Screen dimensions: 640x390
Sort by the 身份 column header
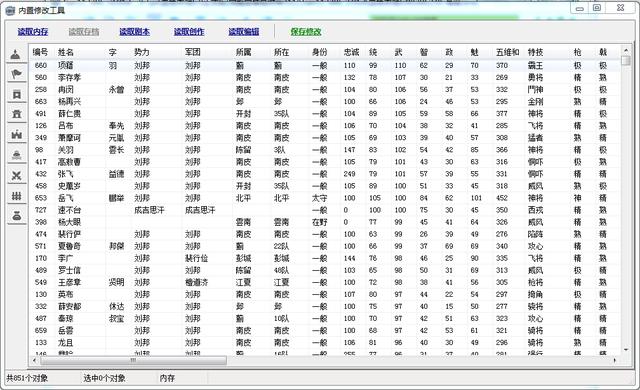320,52
